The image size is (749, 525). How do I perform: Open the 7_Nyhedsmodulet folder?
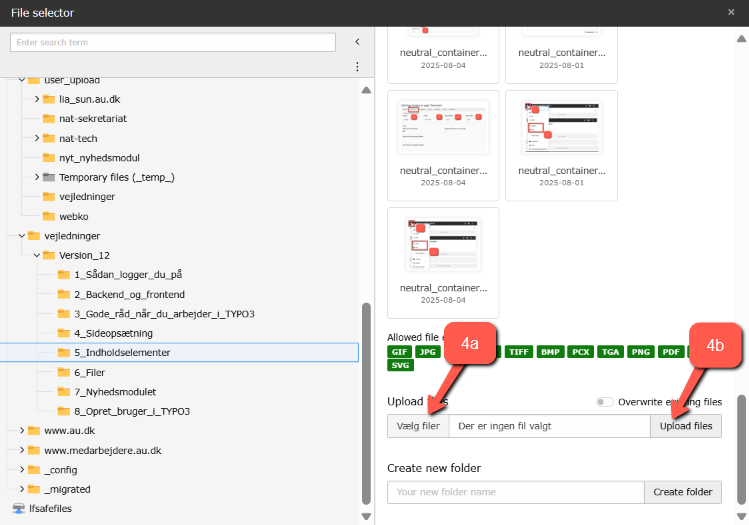coord(115,392)
